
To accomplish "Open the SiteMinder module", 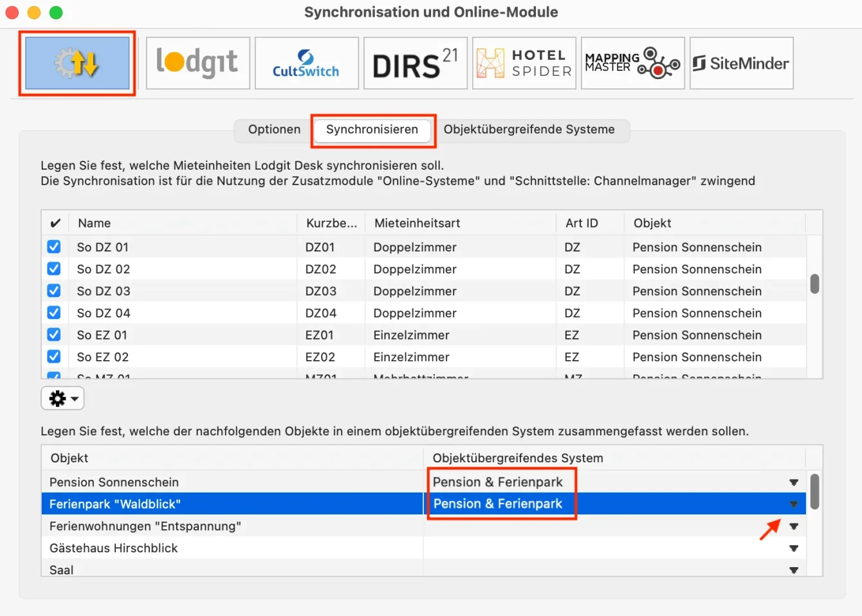I will point(742,63).
